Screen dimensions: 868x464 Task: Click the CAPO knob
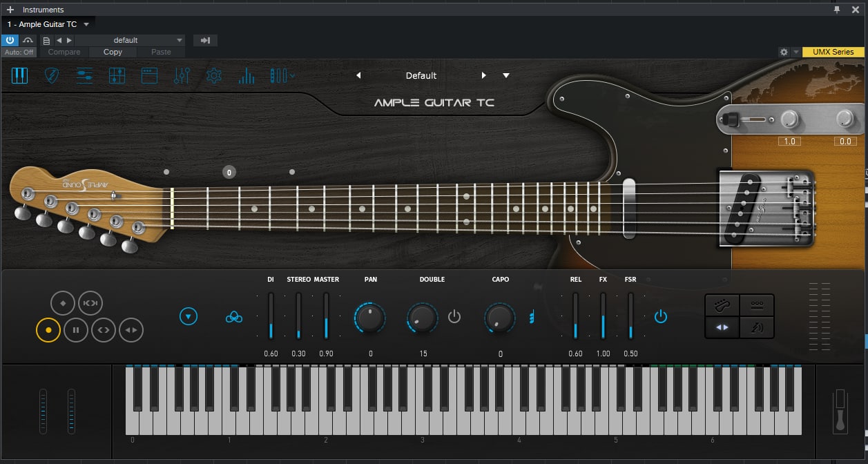tap(500, 318)
